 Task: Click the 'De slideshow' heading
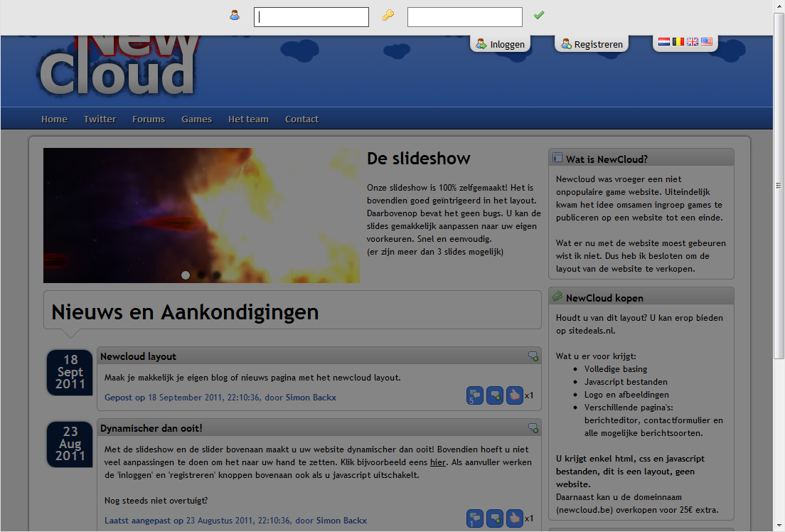(x=419, y=159)
